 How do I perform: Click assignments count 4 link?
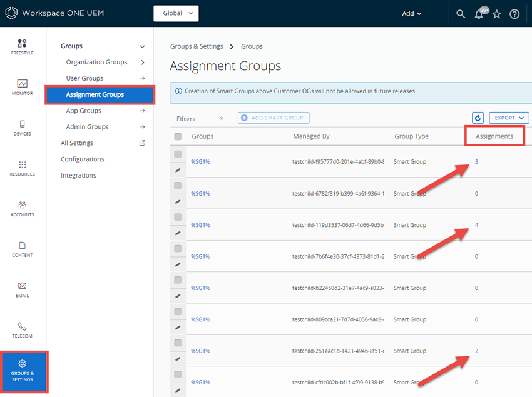pos(476,225)
